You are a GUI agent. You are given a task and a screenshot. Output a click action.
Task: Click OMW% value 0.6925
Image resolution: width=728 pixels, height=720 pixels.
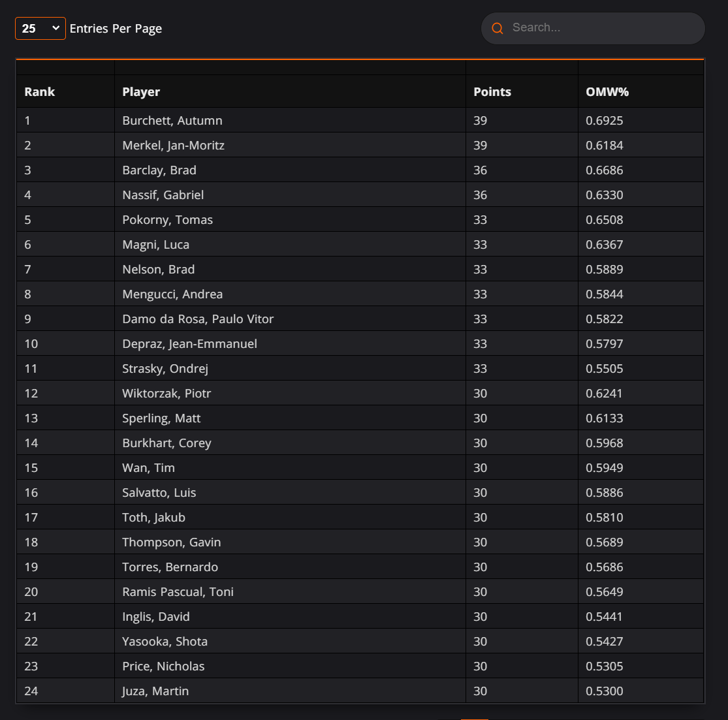pyautogui.click(x=605, y=120)
